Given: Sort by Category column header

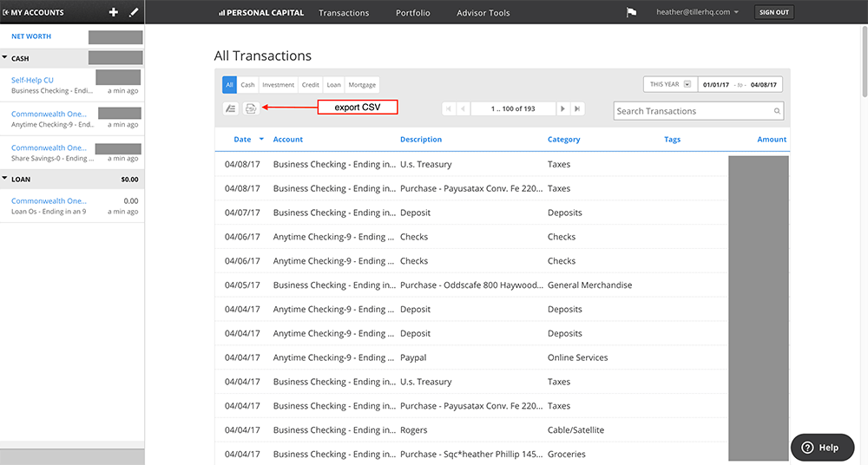Looking at the screenshot, I should click(563, 140).
